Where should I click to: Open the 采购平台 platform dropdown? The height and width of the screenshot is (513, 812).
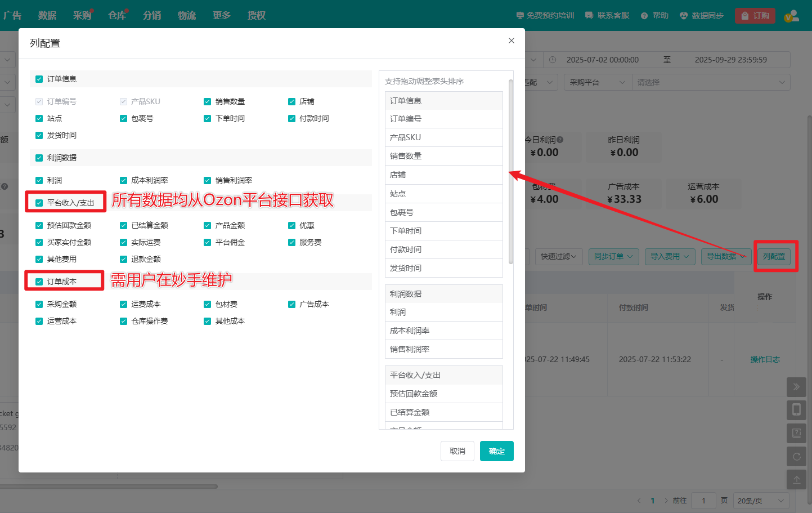click(x=598, y=82)
